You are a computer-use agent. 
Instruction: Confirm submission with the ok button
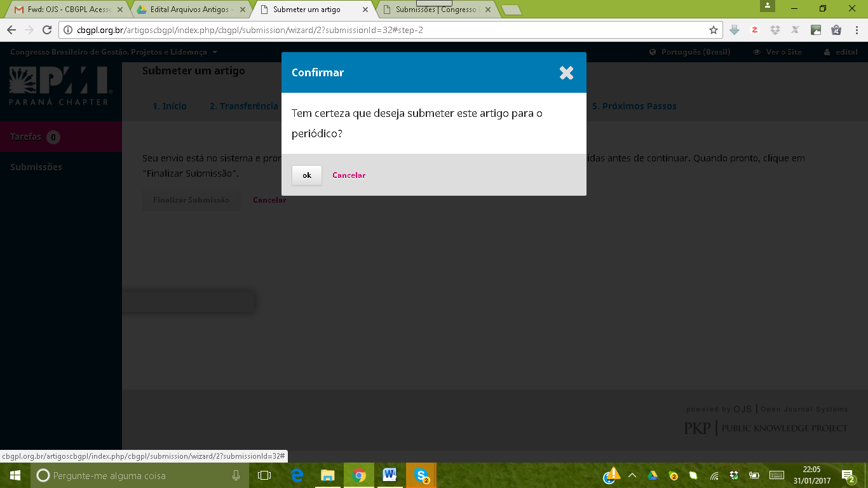click(307, 175)
